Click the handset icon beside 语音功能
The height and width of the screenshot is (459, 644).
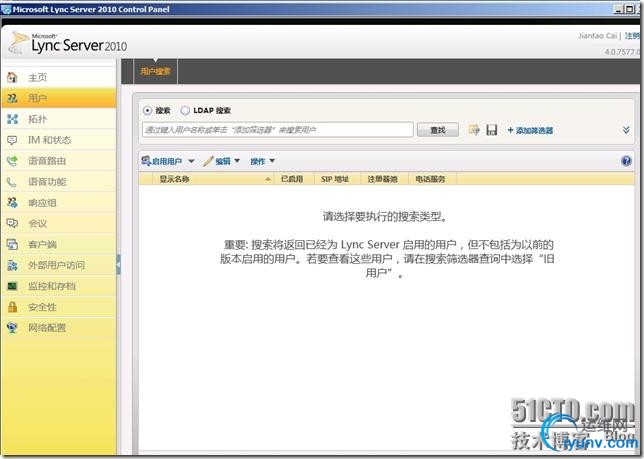pos(12,182)
